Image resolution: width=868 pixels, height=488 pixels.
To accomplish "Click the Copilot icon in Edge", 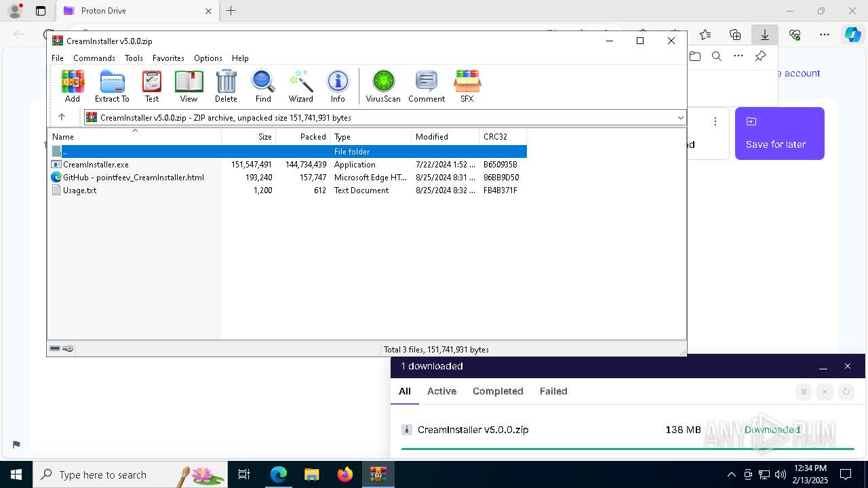I will coord(852,35).
